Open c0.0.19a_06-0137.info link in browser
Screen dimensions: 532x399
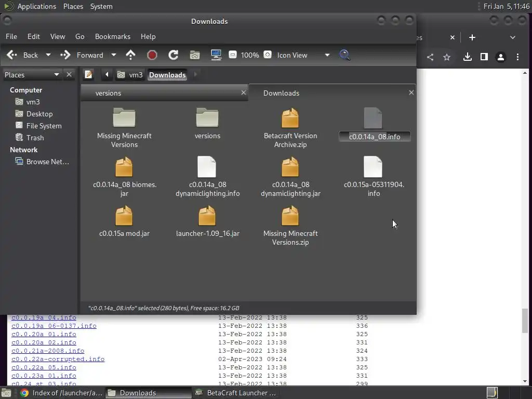click(54, 326)
